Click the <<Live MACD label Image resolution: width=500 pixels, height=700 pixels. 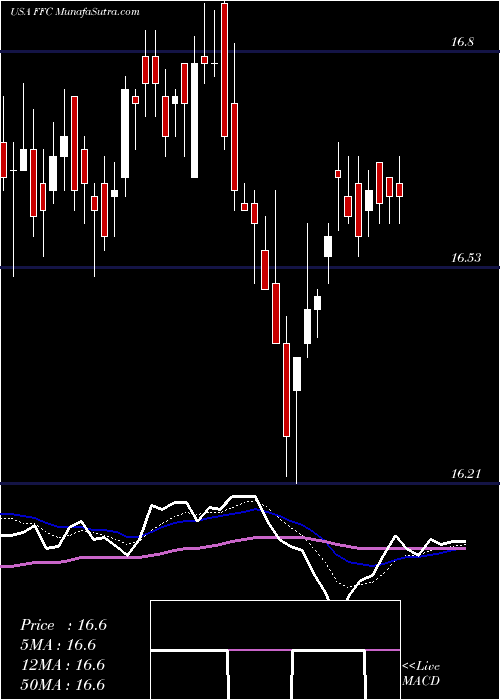421,674
